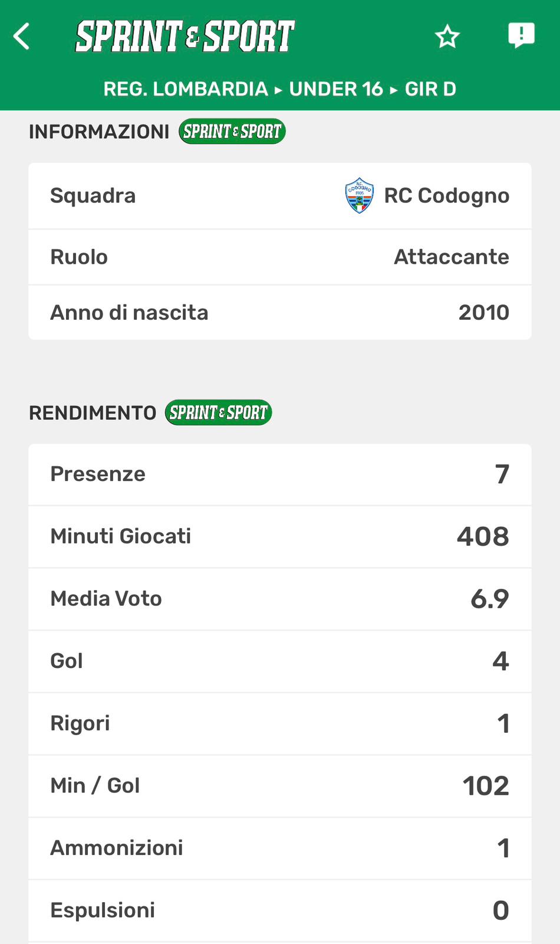
Task: Tap the Sprint & Sport badge beside Informazioni
Action: point(232,131)
